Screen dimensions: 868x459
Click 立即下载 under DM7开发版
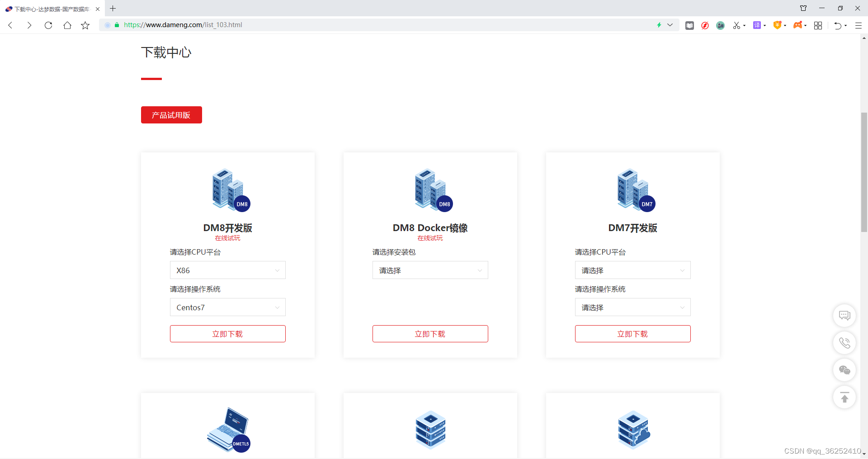633,334
